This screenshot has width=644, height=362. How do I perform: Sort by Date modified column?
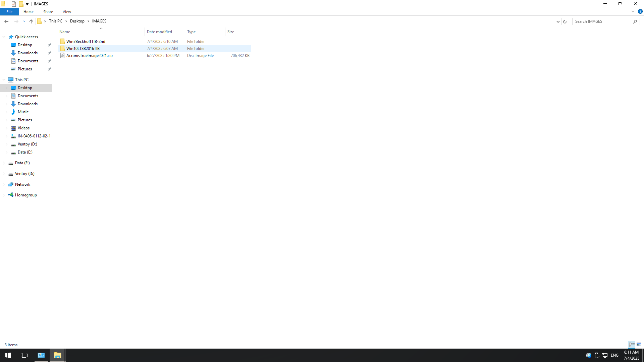[159, 32]
